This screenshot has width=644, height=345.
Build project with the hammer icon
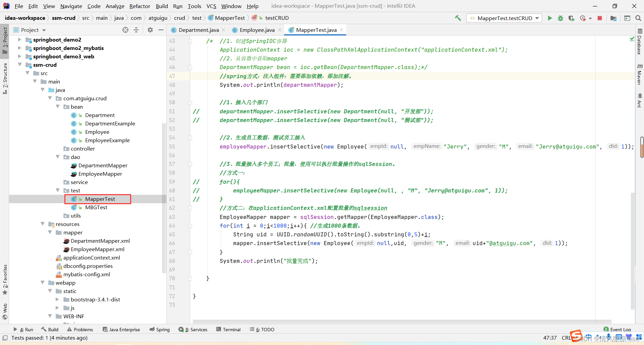pos(458,18)
